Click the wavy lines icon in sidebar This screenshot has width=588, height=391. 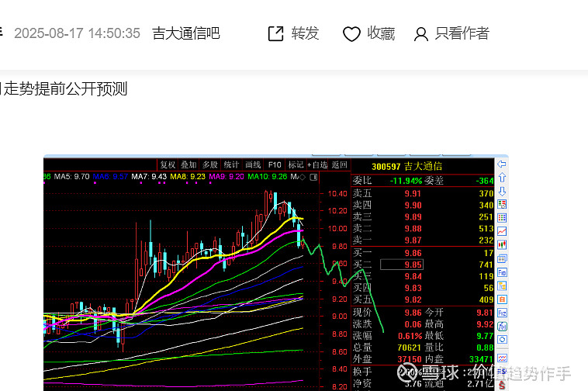pos(502,358)
